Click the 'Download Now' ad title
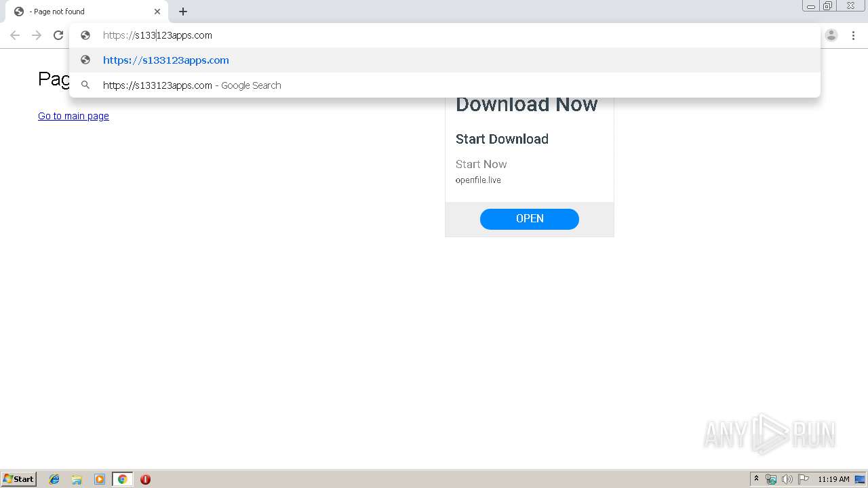The width and height of the screenshot is (868, 488). pyautogui.click(x=527, y=104)
